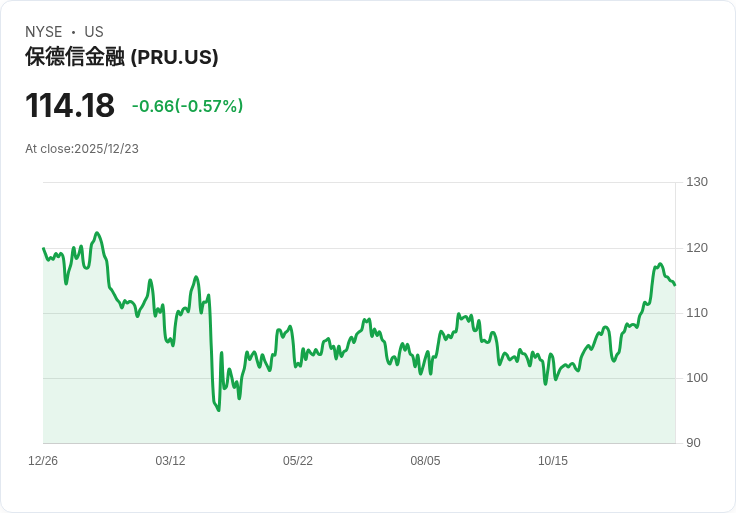Image resolution: width=736 pixels, height=513 pixels.
Task: Click the price change -0.66(-0.57%)
Action: coord(187,106)
